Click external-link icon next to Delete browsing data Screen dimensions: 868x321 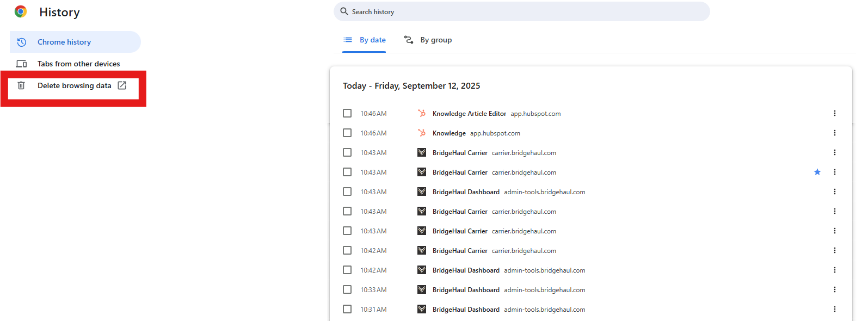[122, 85]
